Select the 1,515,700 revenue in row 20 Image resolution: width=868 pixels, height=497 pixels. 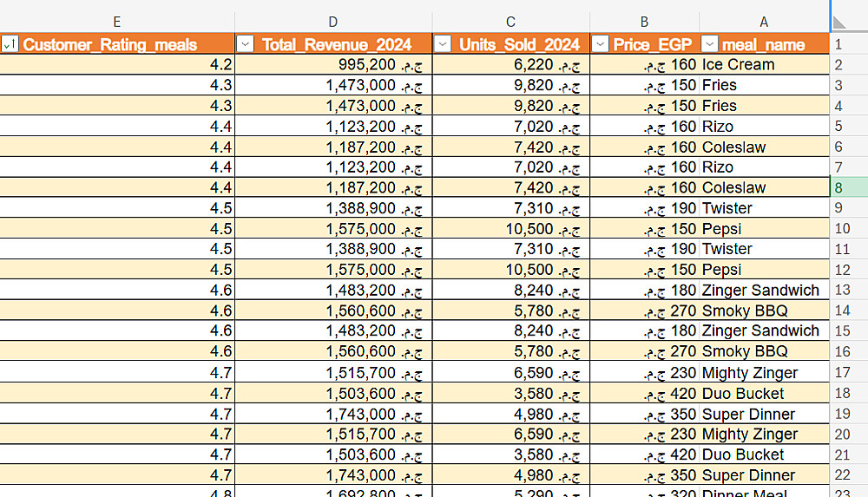[x=334, y=434]
